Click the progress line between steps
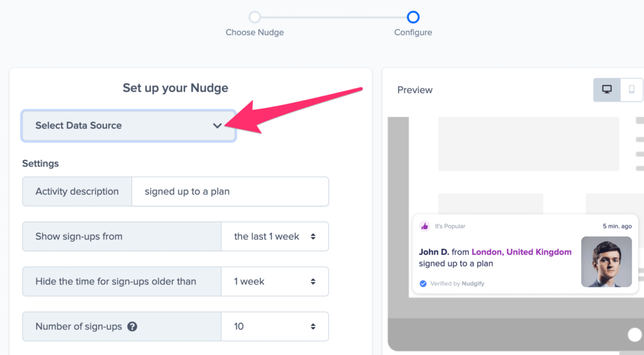 point(334,17)
